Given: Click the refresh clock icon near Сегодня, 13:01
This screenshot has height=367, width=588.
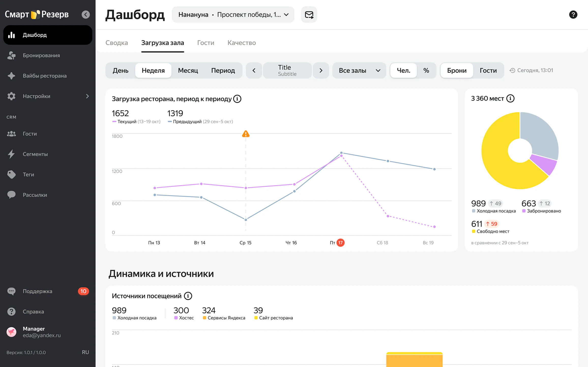Looking at the screenshot, I should [x=512, y=70].
